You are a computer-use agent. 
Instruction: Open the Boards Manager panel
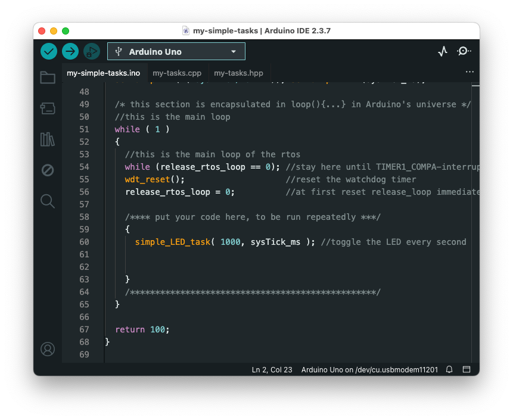48,108
